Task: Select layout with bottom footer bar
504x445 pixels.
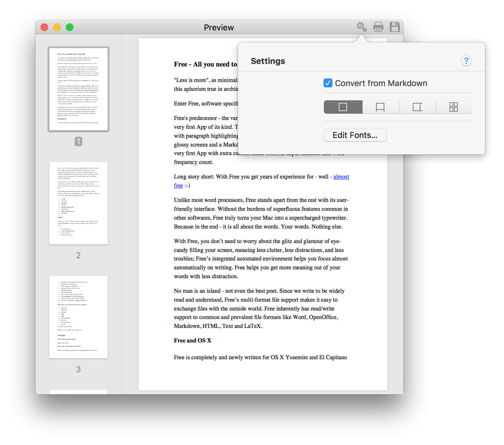Action: pos(381,107)
